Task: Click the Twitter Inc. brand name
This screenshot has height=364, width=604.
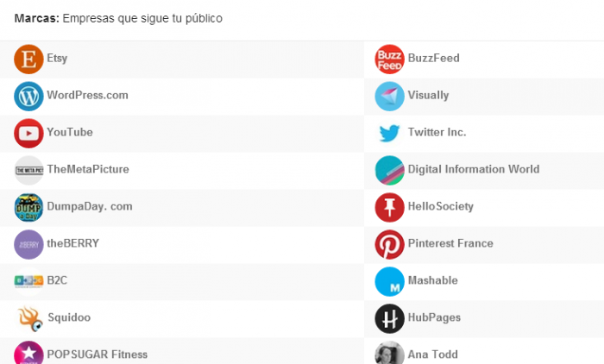Action: tap(437, 132)
